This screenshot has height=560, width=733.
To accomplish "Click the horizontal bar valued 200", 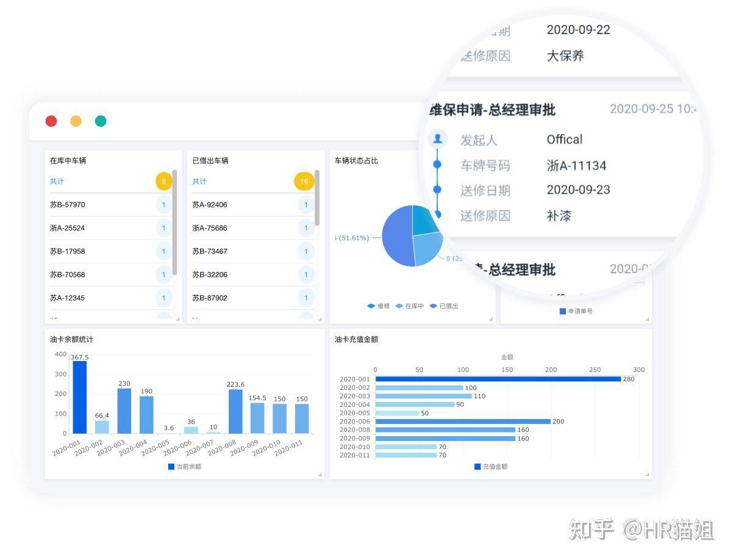I will 463,422.
